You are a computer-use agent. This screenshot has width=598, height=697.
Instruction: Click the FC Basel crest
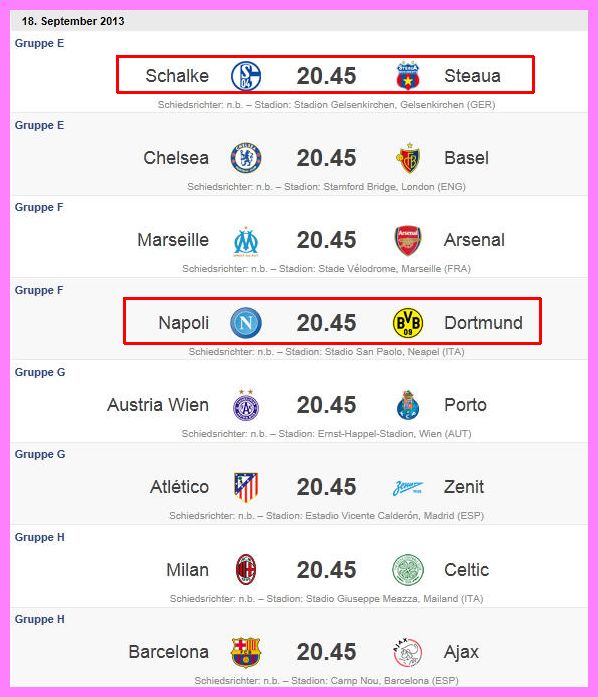(x=408, y=158)
